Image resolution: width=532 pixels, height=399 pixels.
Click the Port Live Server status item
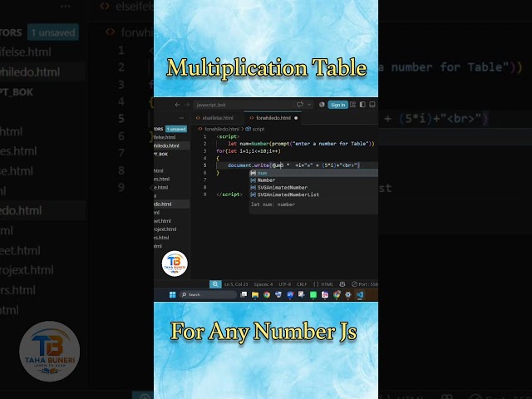(365, 284)
